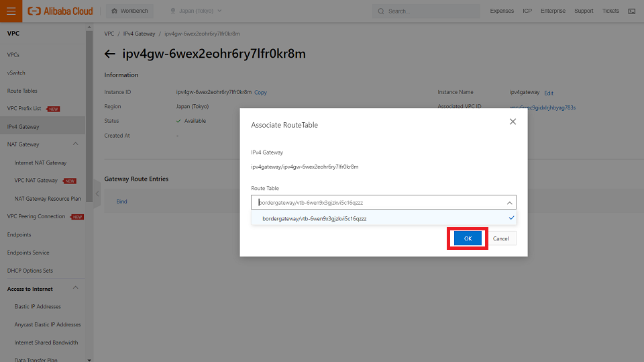Click the VPC sidebar heading
This screenshot has height=362, width=644.
coord(13,34)
